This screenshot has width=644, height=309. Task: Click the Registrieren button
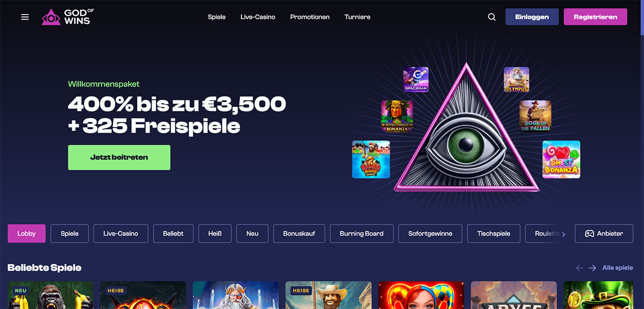[595, 17]
